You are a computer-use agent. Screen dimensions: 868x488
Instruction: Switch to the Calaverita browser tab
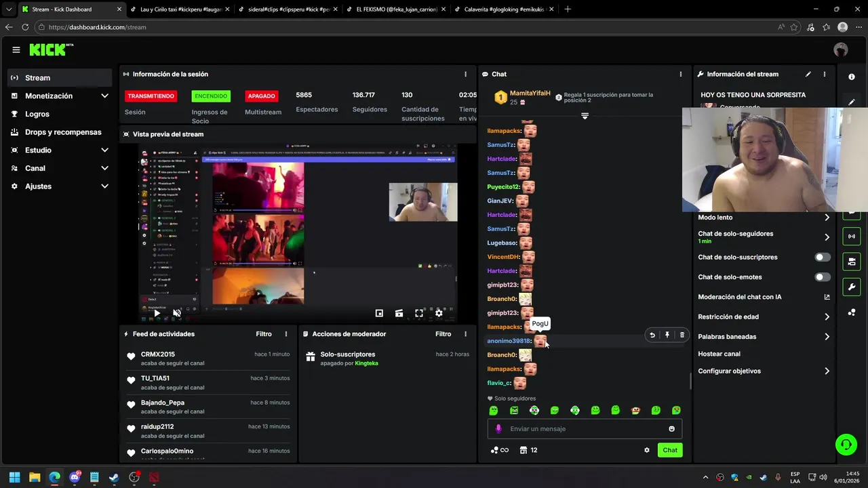(x=503, y=9)
